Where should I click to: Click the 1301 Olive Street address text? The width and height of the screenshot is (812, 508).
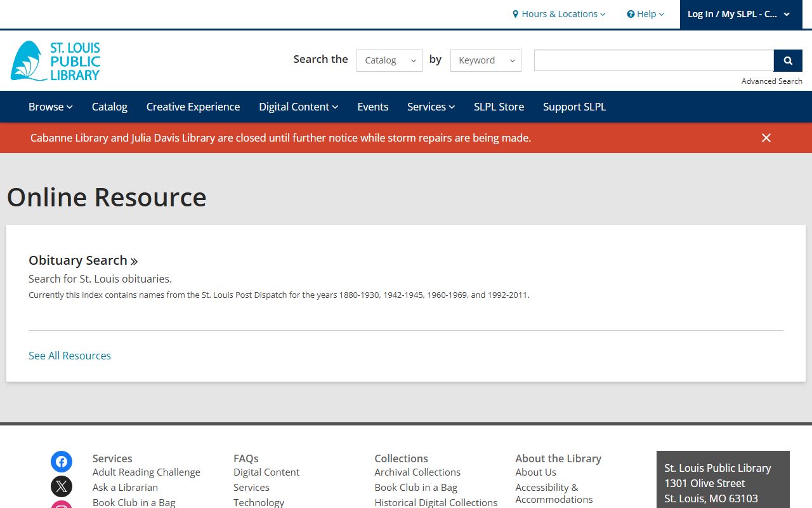point(704,483)
